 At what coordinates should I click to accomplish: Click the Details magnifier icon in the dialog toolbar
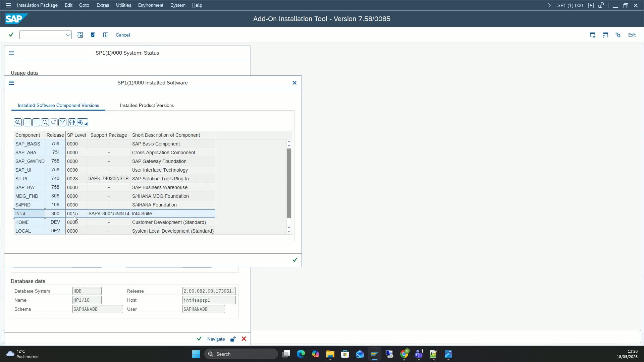pyautogui.click(x=18, y=122)
